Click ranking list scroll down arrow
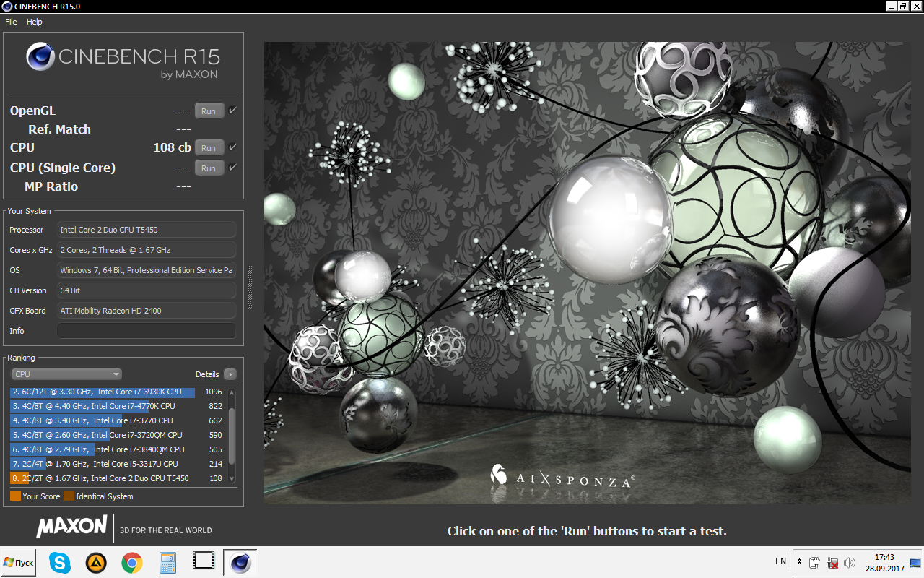The image size is (924, 578). [x=232, y=478]
